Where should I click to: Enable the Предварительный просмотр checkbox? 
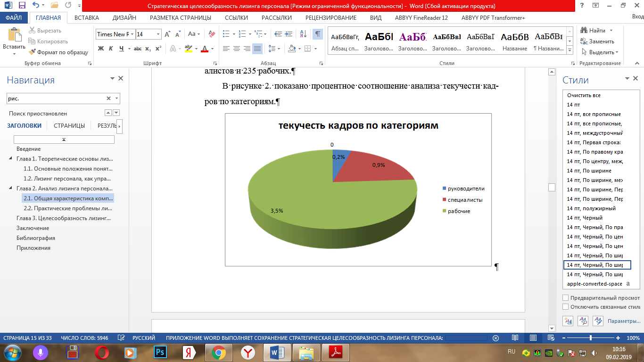point(566,298)
